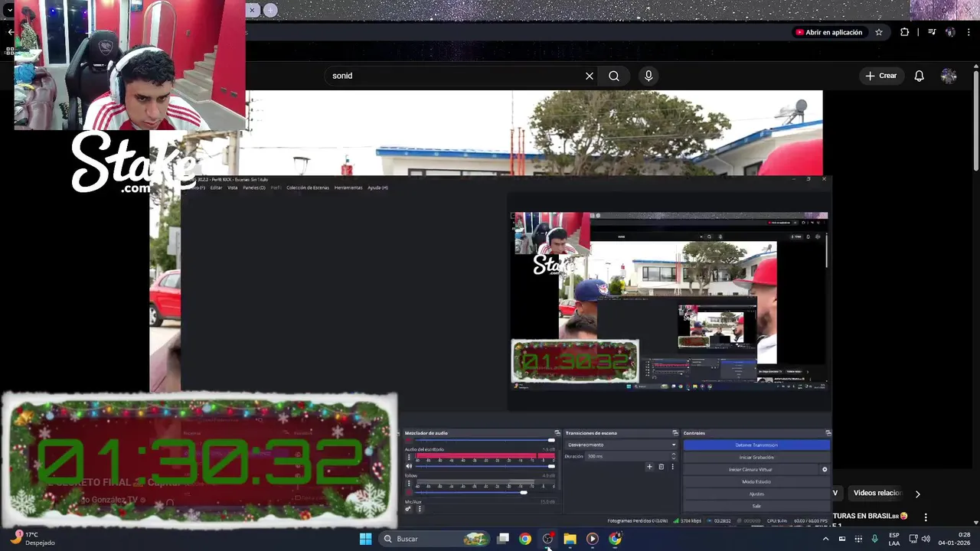Remove scene transition with trash icon
980x551 pixels.
tap(661, 467)
